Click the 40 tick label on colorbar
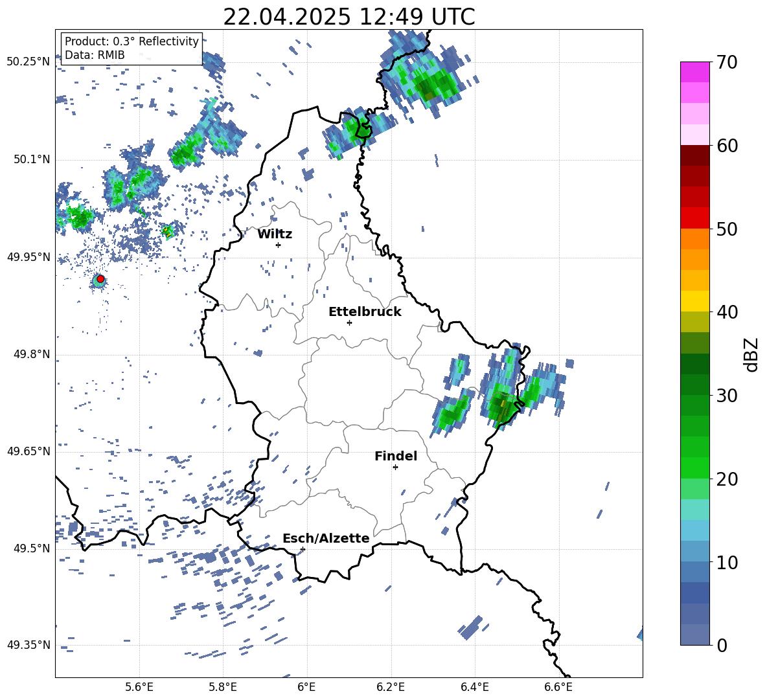 pyautogui.click(x=726, y=312)
